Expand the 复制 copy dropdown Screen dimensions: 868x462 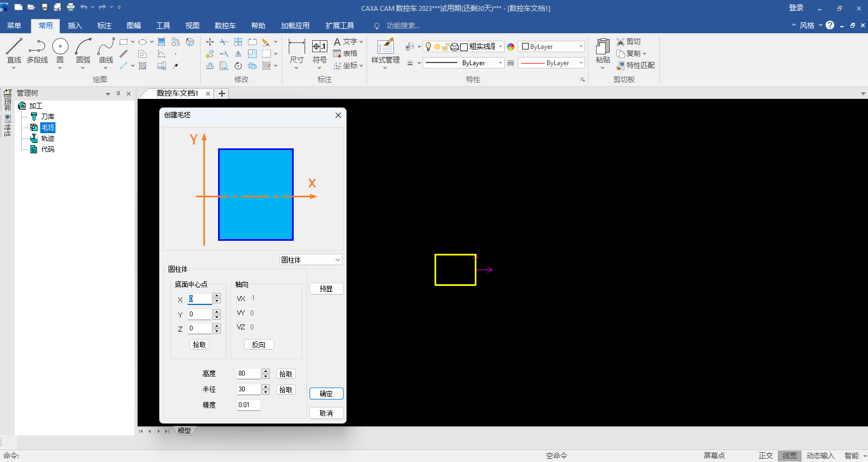(644, 54)
